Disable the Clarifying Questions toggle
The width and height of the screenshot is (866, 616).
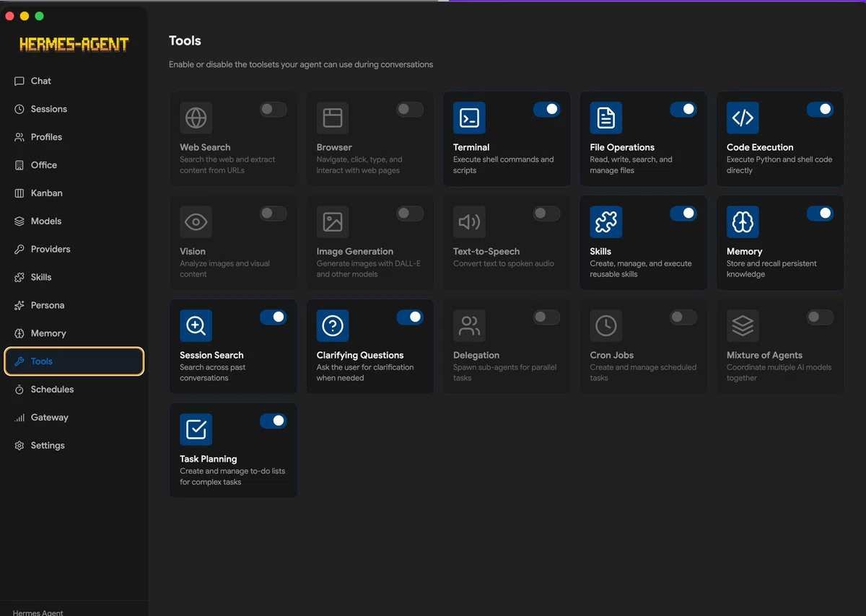pyautogui.click(x=410, y=317)
